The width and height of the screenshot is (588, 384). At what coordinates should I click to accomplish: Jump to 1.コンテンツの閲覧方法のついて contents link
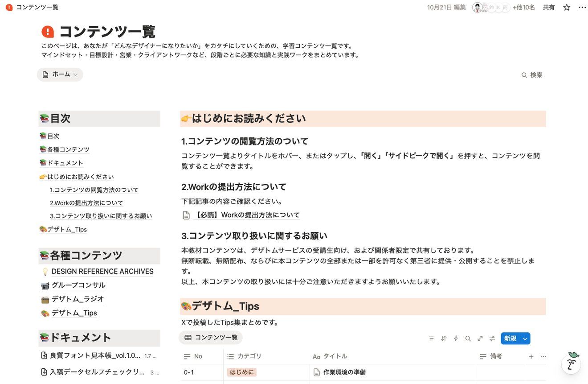(94, 190)
